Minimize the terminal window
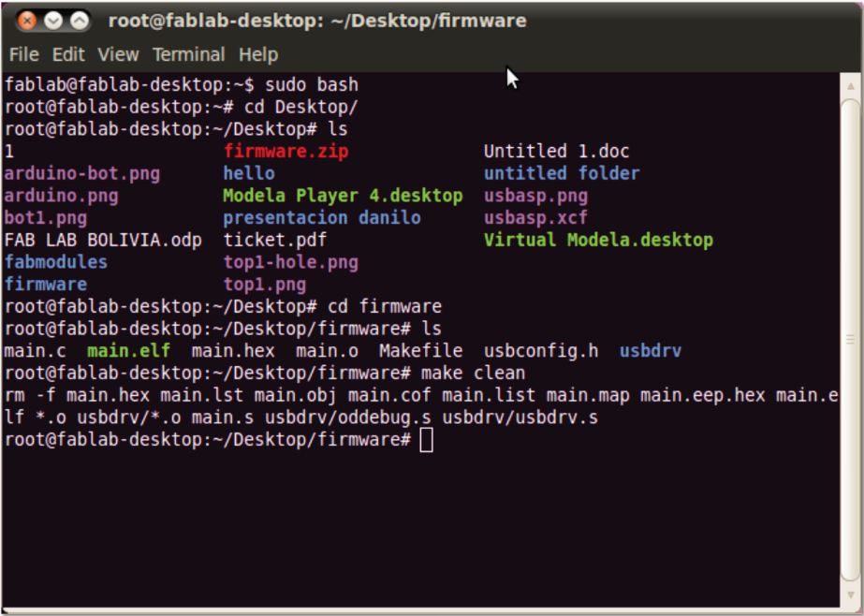This screenshot has width=864, height=616. coord(53,21)
